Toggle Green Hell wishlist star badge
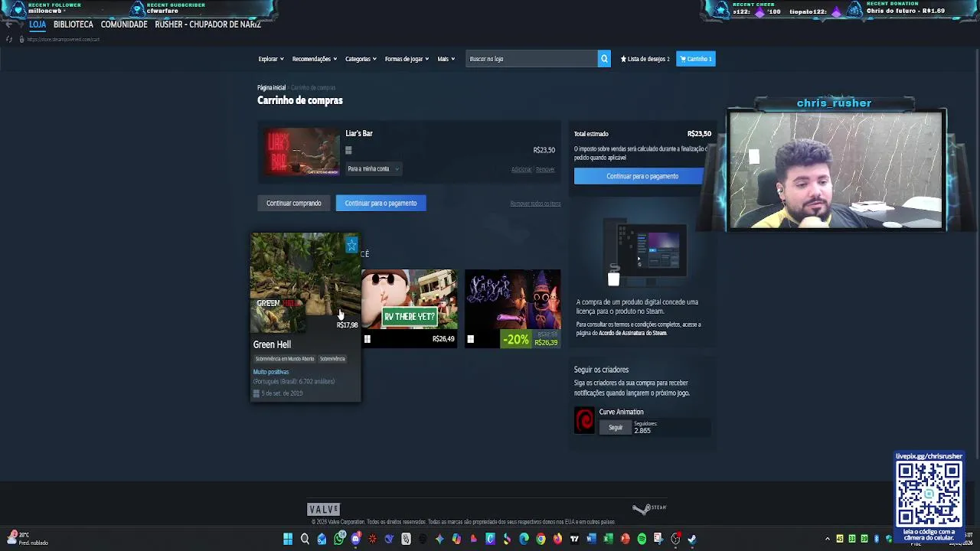The width and height of the screenshot is (980, 551). (x=351, y=245)
